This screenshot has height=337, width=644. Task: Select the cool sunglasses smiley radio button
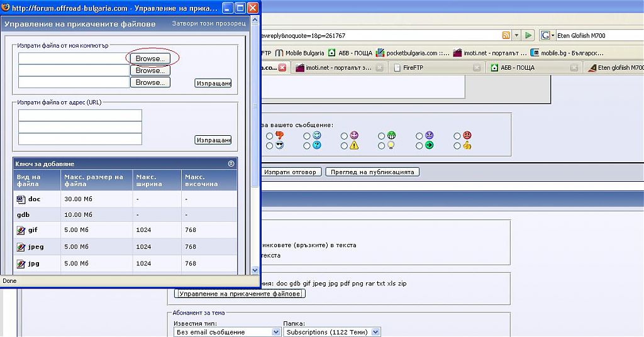coord(269,146)
